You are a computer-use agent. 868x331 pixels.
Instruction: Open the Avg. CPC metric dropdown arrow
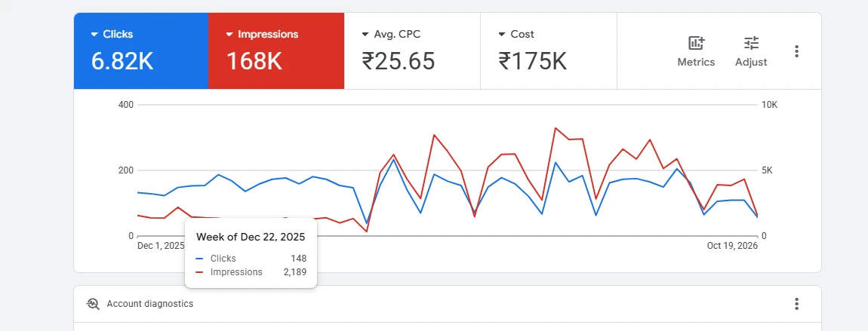click(x=365, y=34)
